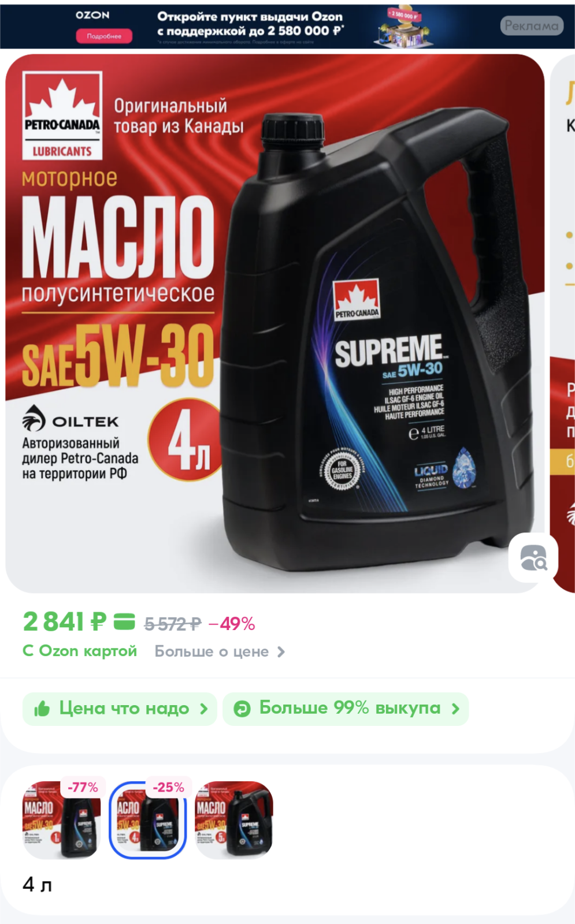Tap the red Подробнее button in banner
The height and width of the screenshot is (924, 575).
tap(104, 36)
